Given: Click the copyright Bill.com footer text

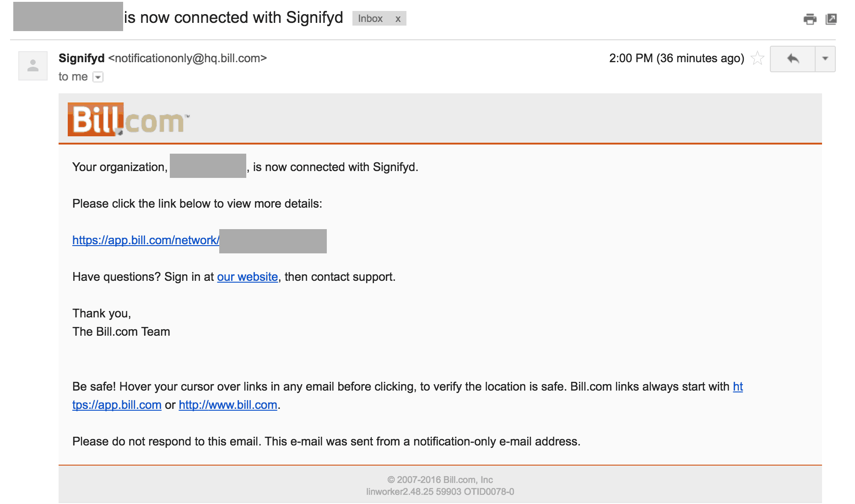Looking at the screenshot, I should 440,480.
